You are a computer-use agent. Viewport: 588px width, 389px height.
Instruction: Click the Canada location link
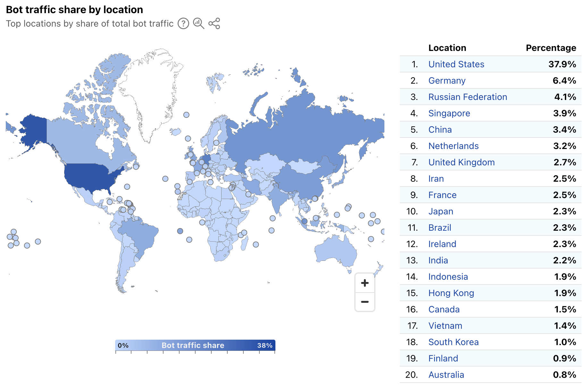pyautogui.click(x=444, y=310)
